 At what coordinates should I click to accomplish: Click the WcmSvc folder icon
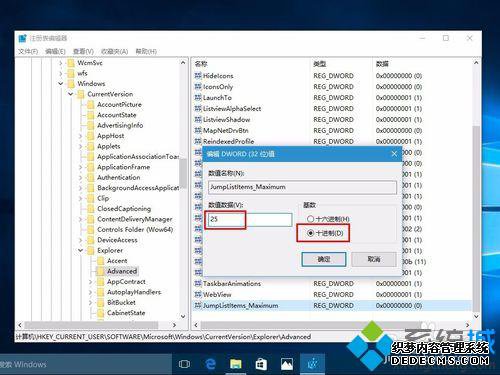click(71, 63)
